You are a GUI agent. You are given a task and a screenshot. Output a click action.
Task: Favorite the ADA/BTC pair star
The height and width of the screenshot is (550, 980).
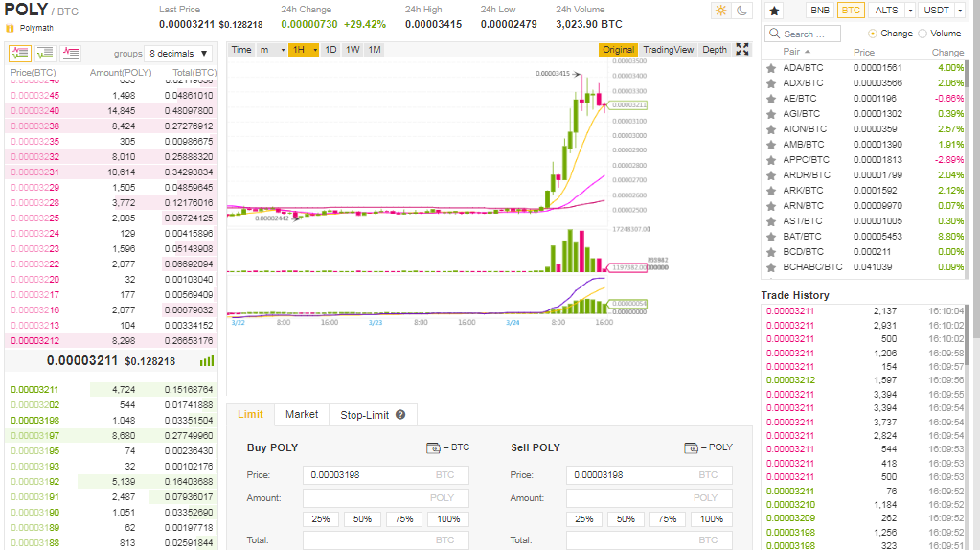click(x=771, y=68)
